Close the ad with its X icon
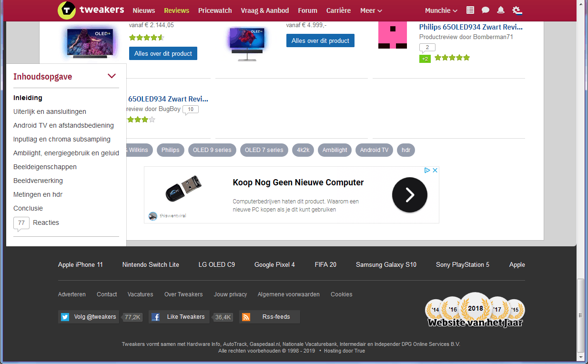The image size is (588, 364). 435,170
